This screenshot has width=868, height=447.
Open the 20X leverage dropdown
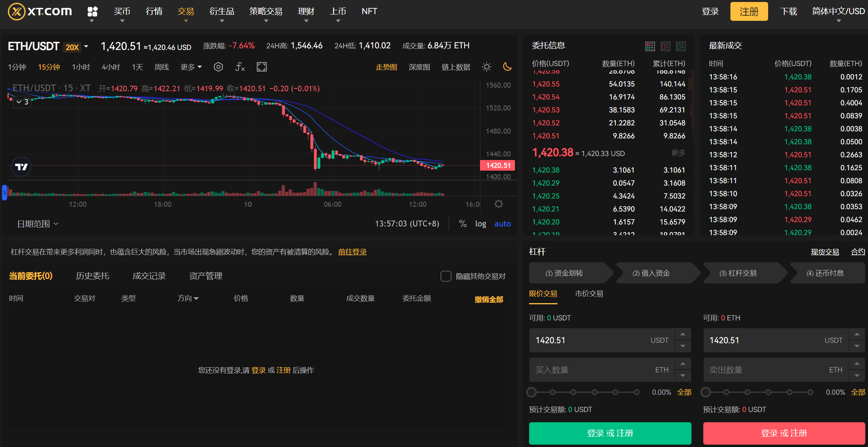click(x=76, y=46)
